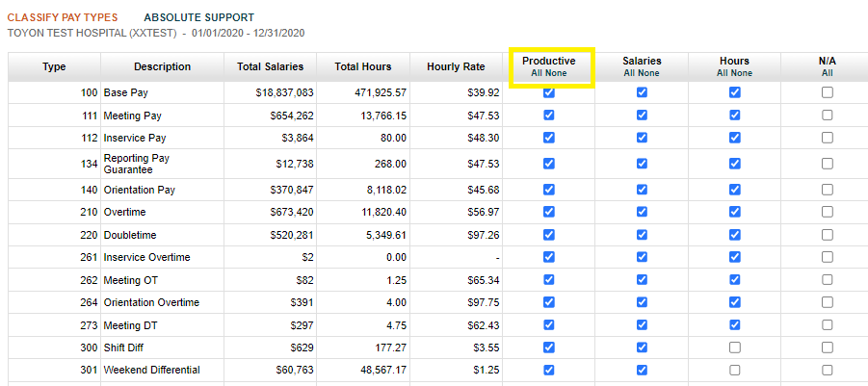Select None under Productive column
868x386 pixels.
tap(556, 73)
